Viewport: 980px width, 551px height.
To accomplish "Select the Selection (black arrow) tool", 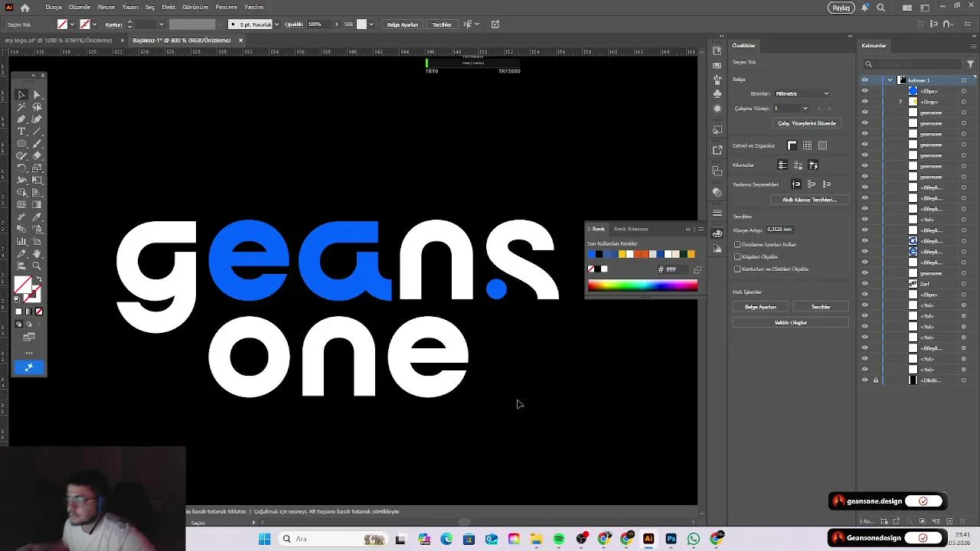I will pyautogui.click(x=21, y=95).
